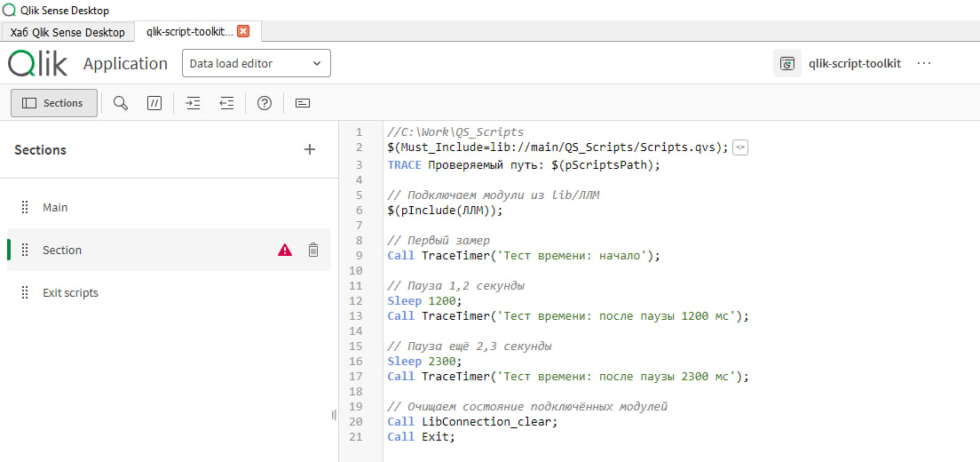Click the Application label in header
The width and height of the screenshot is (980, 462).
pos(126,64)
